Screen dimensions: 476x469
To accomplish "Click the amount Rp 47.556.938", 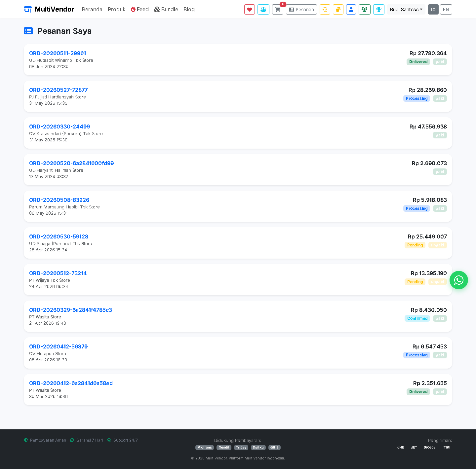I will pos(428,126).
